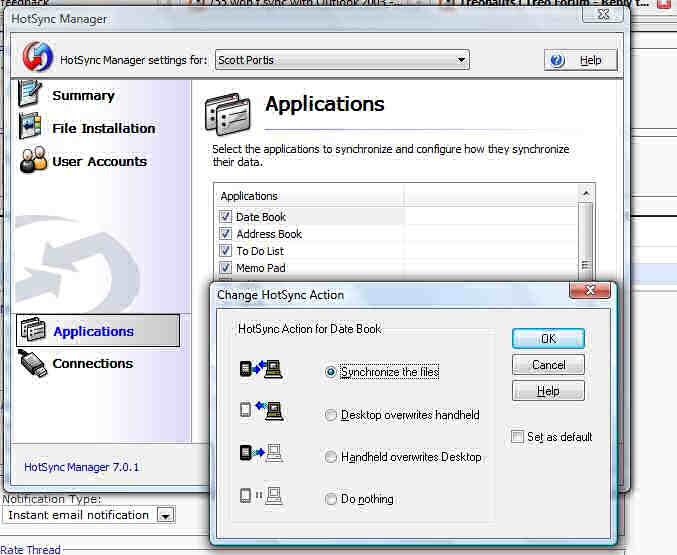Toggle the To Do List checkbox
The width and height of the screenshot is (677, 555).
[225, 251]
